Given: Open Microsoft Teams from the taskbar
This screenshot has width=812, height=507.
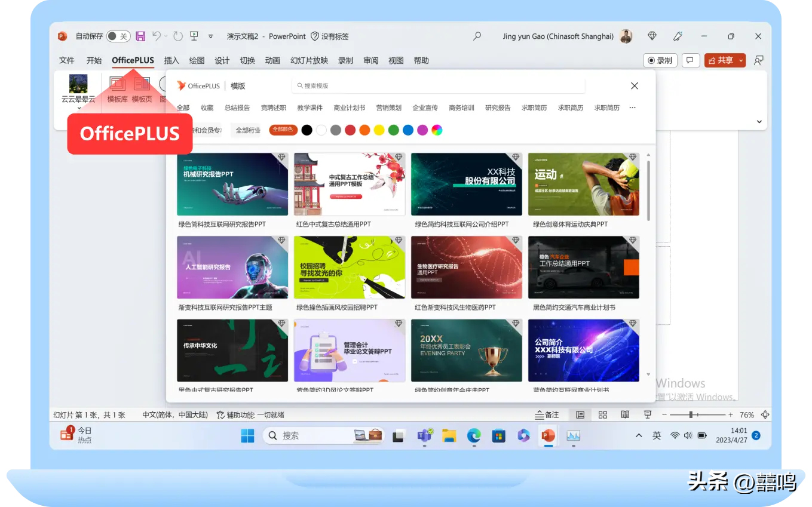Looking at the screenshot, I should coord(425,435).
